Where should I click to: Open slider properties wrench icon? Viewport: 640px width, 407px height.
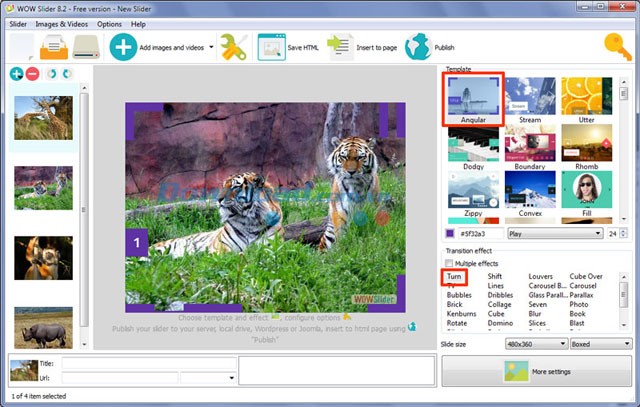234,46
